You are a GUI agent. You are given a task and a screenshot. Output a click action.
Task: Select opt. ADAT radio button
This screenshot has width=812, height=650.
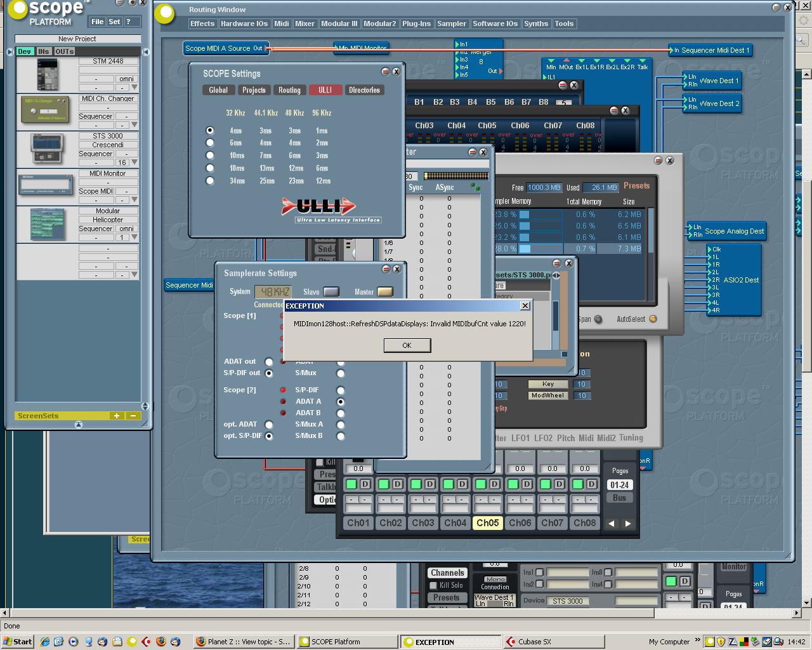coord(269,425)
